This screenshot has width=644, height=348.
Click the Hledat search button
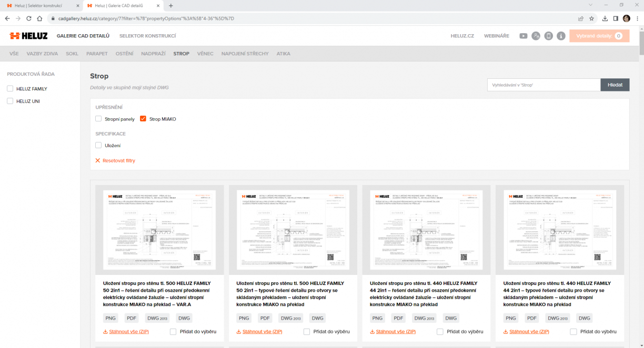[615, 85]
